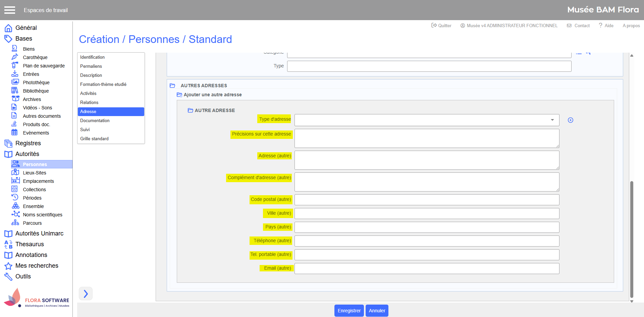Click the Annuler button
The height and width of the screenshot is (317, 644).
pyautogui.click(x=377, y=311)
